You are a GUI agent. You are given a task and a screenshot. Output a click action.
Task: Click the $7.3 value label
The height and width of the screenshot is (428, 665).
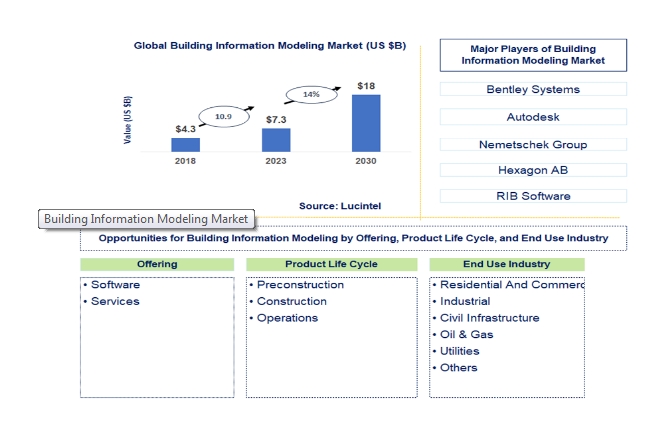276,120
